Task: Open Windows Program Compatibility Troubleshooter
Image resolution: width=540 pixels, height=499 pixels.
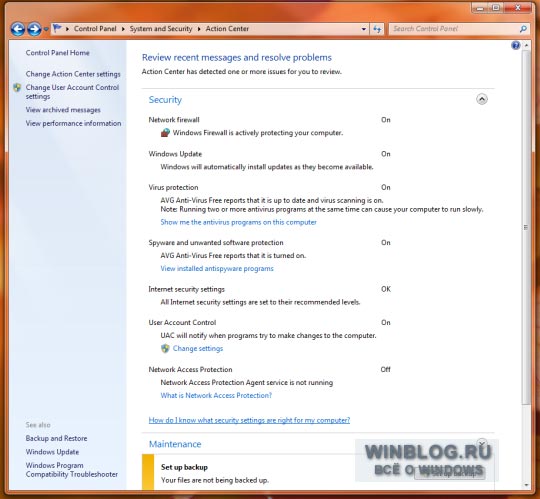Action: [x=72, y=470]
